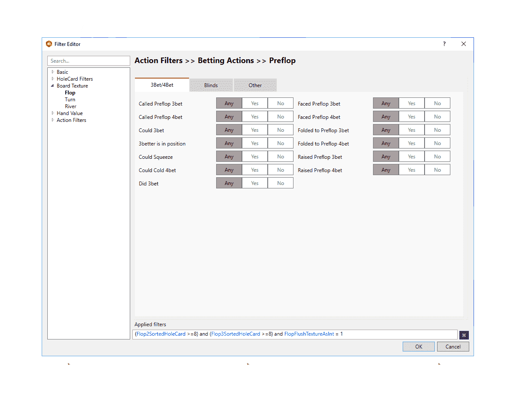
Task: Click the Filter Editor app icon
Action: [49, 44]
